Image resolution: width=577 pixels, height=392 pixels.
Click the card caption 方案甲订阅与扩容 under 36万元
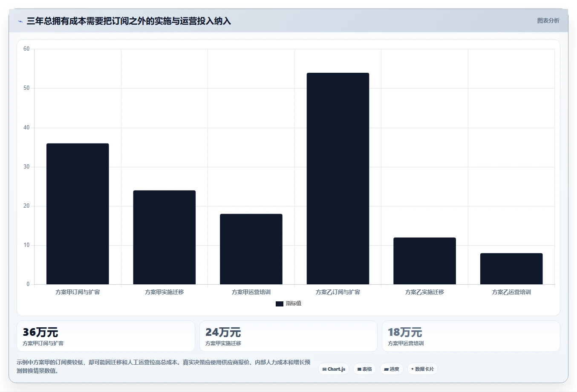pos(43,343)
